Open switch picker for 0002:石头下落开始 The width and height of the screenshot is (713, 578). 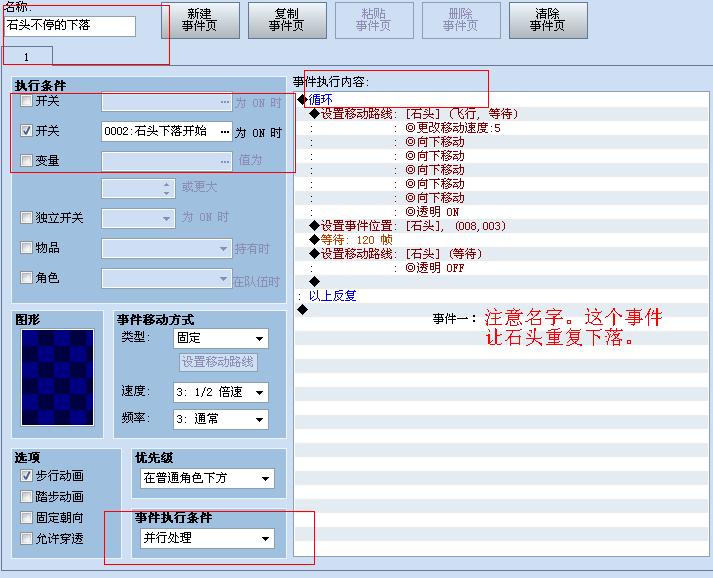coord(225,132)
